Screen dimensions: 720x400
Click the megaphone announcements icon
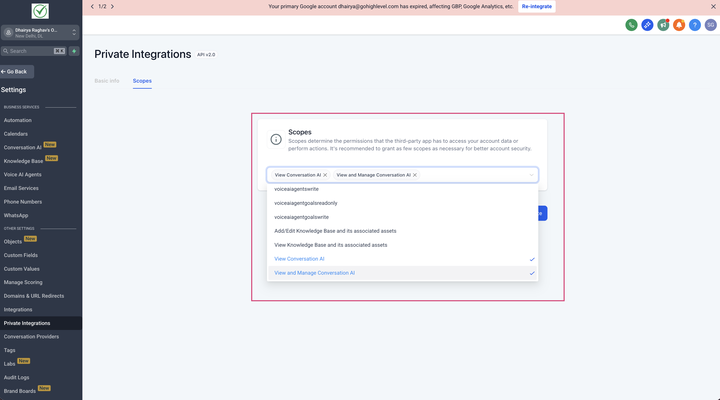click(663, 24)
